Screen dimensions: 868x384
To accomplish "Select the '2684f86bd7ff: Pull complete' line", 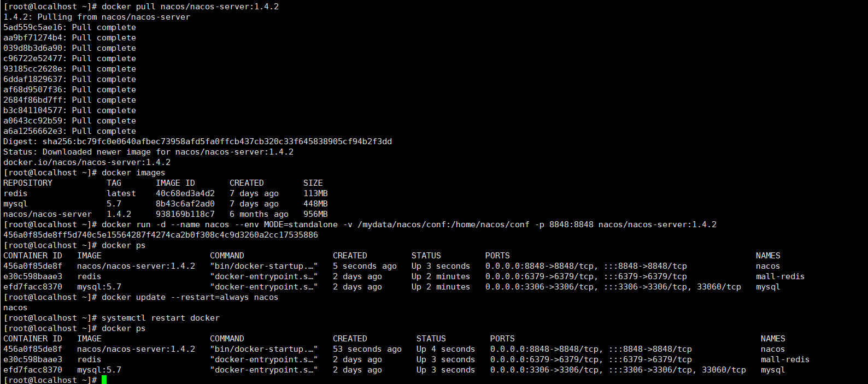I will [69, 100].
